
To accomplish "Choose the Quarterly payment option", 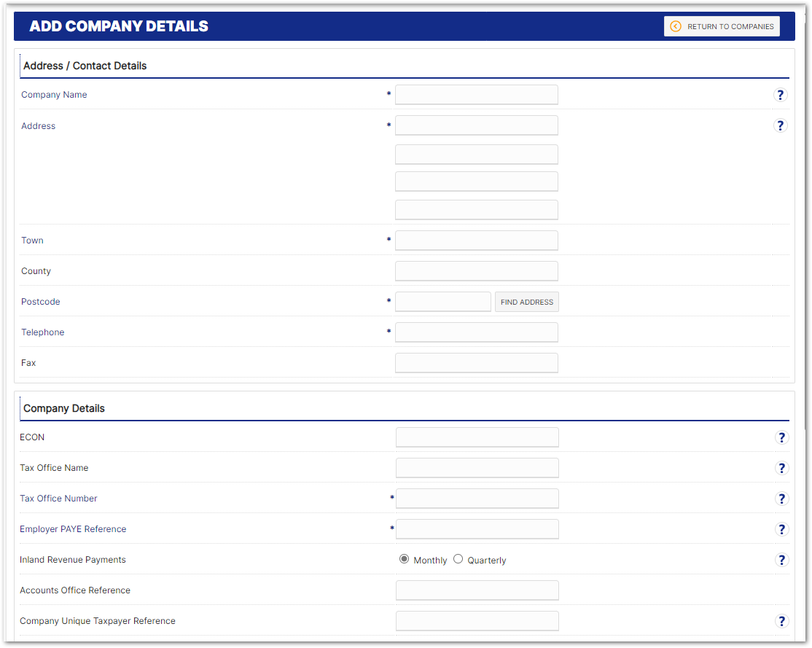I will (458, 559).
